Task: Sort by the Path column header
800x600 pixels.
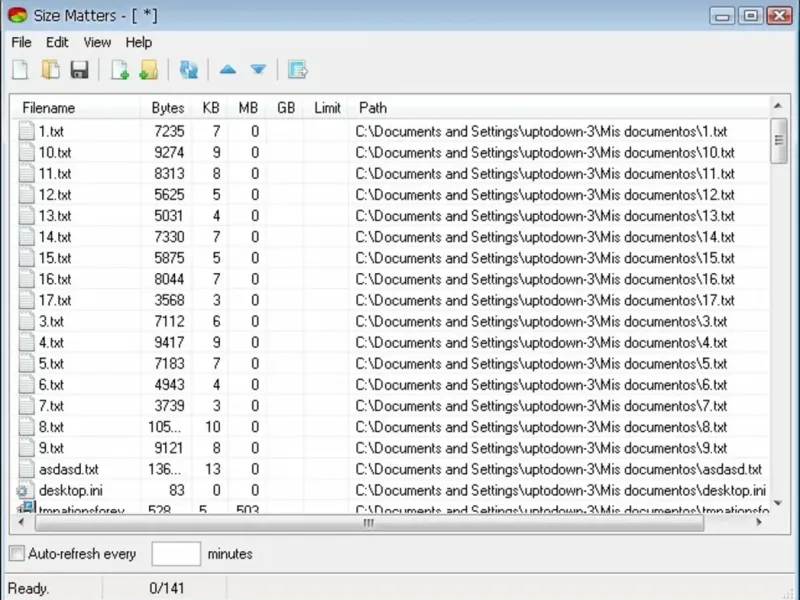Action: 559,108
